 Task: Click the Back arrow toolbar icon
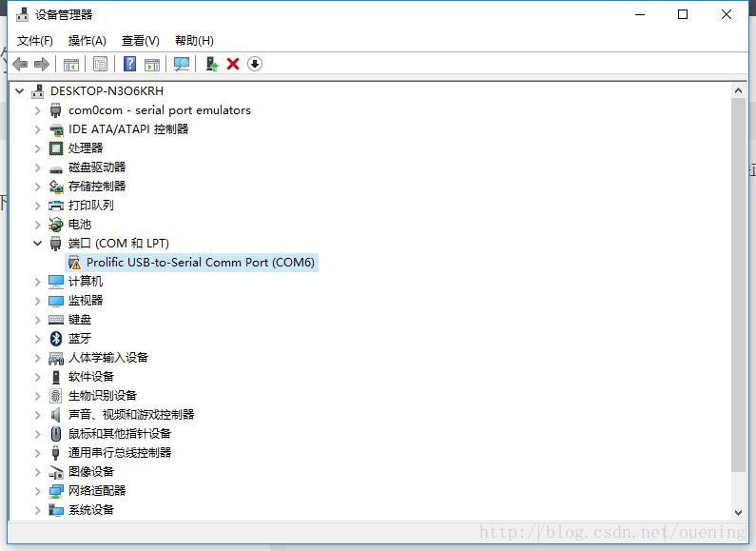coord(20,64)
